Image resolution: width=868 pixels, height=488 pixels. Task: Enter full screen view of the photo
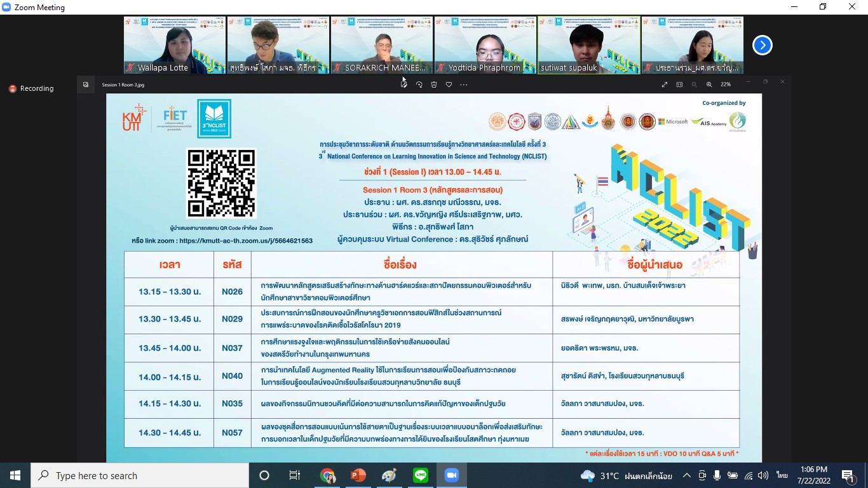[665, 85]
